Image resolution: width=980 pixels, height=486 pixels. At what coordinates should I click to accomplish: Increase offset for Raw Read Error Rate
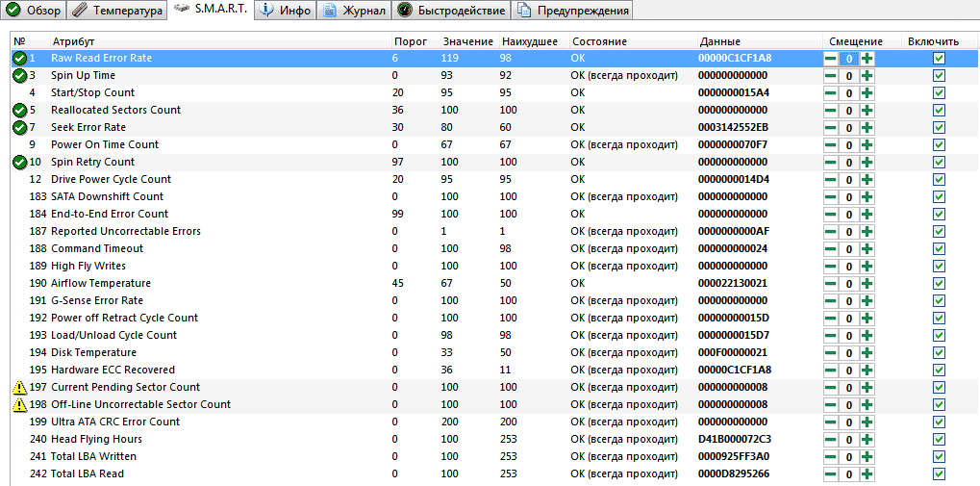coord(867,59)
